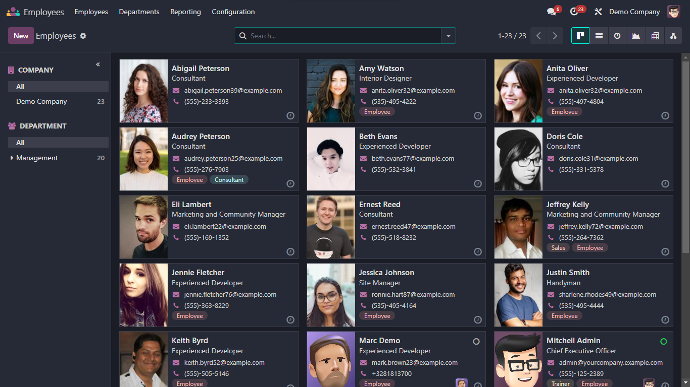
Task: Open Reporting menu
Action: pos(186,12)
